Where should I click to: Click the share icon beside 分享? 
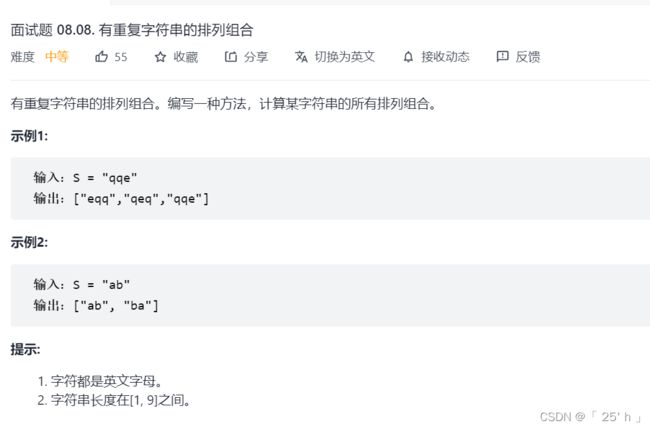(230, 56)
